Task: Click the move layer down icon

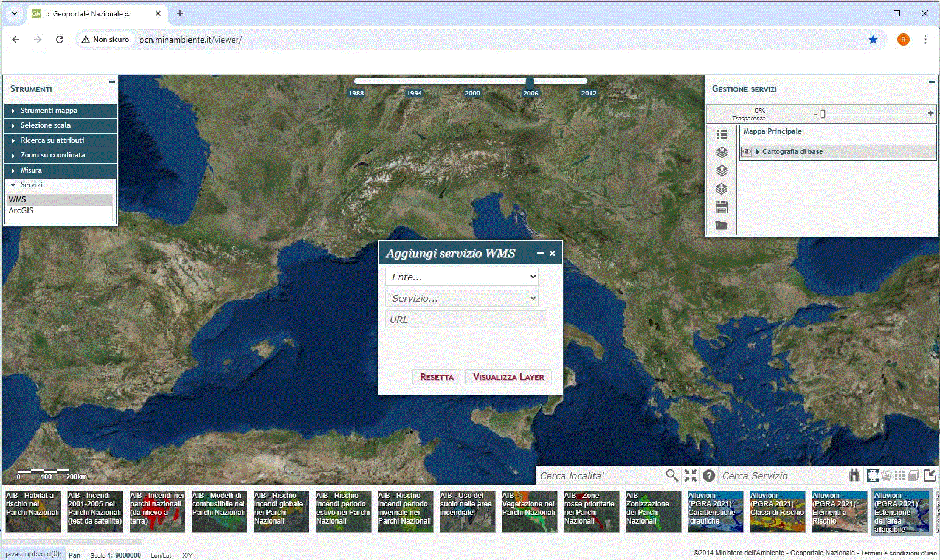Action: tap(722, 189)
